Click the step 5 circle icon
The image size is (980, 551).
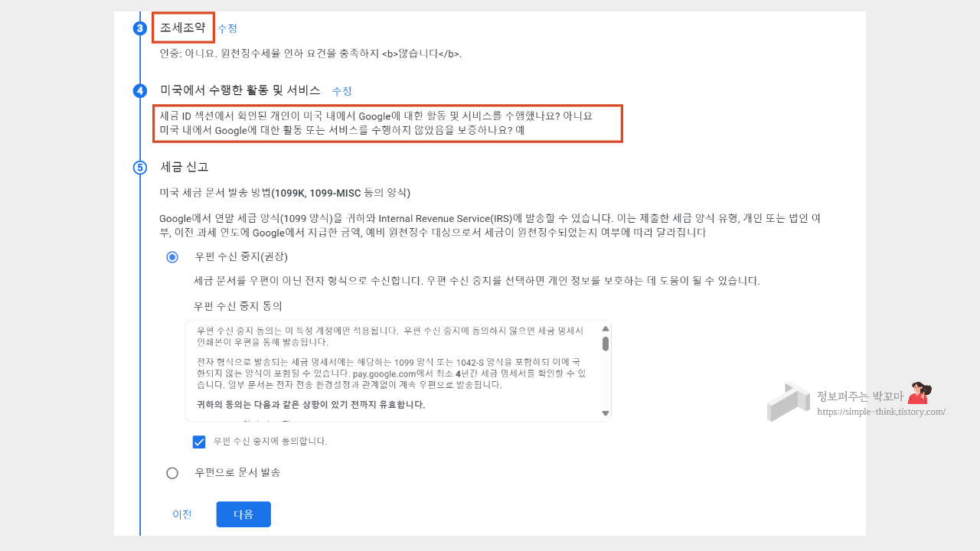click(139, 168)
